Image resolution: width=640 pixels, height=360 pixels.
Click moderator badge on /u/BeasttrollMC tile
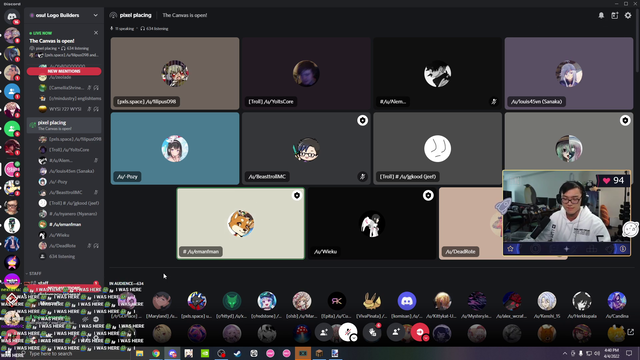point(362,120)
